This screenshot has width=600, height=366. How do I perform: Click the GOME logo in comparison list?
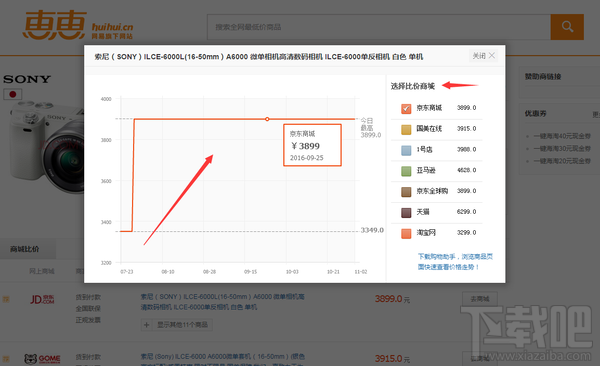42,359
